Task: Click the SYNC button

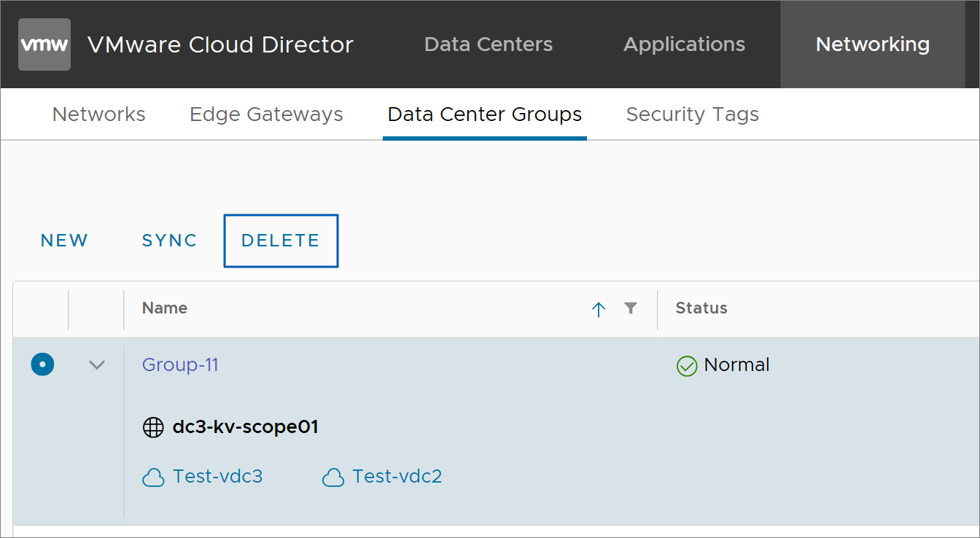Action: coord(170,241)
